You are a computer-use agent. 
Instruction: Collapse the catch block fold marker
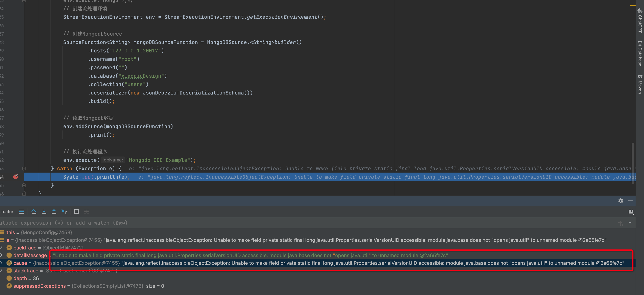click(24, 169)
